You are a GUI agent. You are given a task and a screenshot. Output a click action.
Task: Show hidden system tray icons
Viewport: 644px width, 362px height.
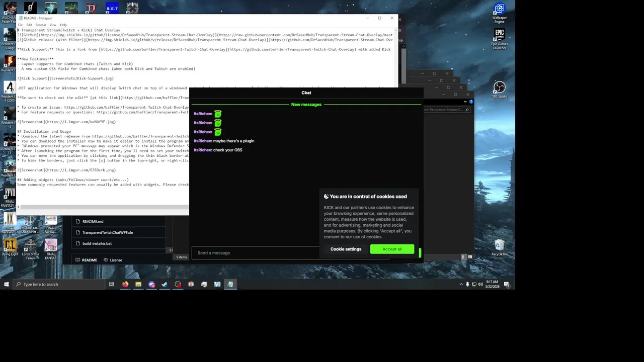click(x=461, y=285)
